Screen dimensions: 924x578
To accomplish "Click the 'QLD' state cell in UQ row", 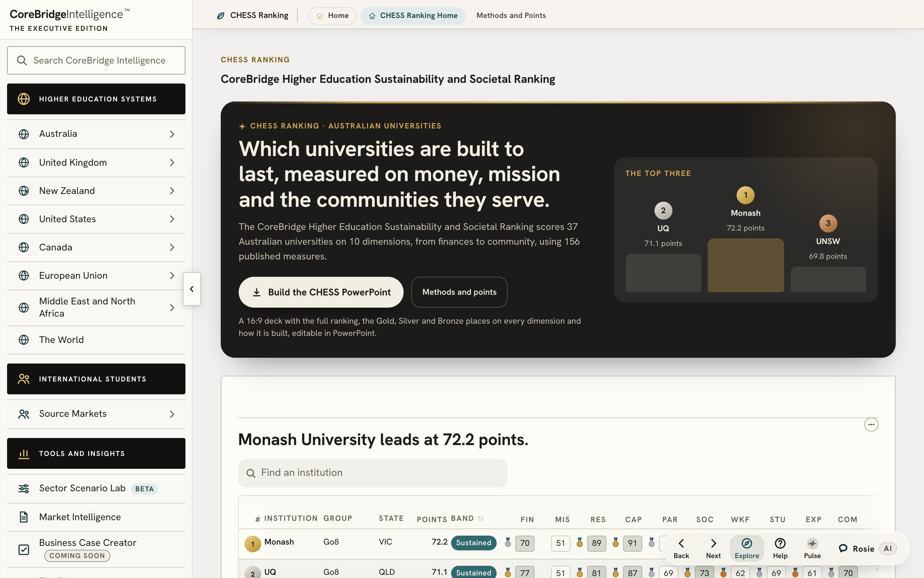I will (x=386, y=572).
